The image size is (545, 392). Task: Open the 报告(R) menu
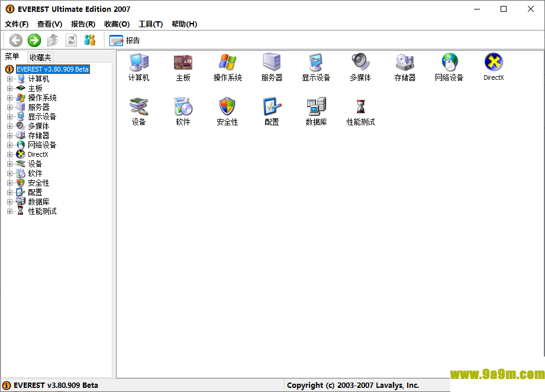tap(83, 24)
